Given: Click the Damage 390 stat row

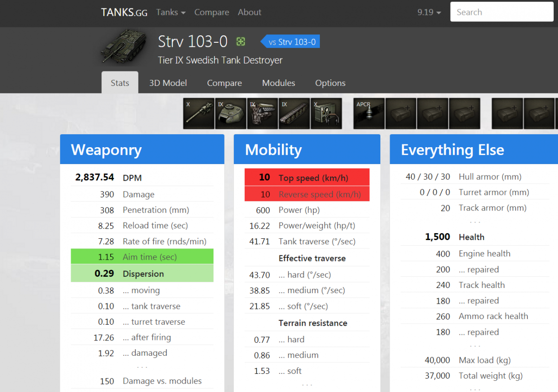Looking at the screenshot, I should tap(142, 194).
